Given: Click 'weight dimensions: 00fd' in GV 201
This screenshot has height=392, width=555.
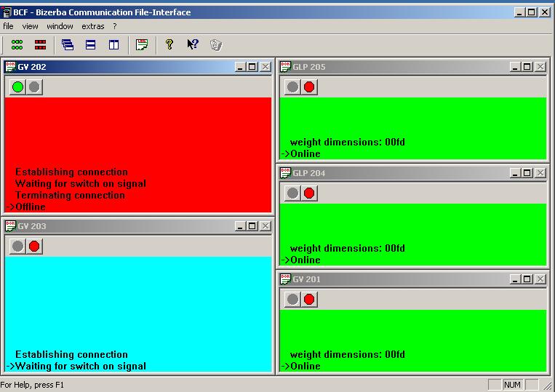Looking at the screenshot, I should pyautogui.click(x=347, y=354).
